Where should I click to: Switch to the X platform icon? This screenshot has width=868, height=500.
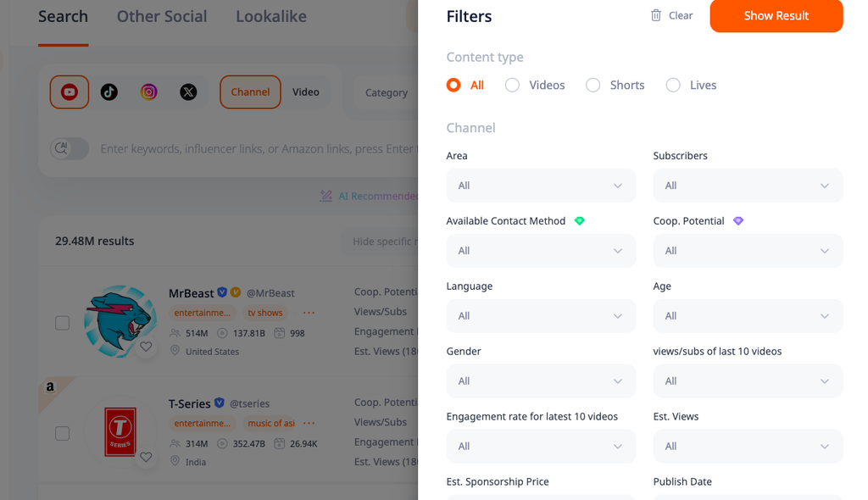pos(188,92)
